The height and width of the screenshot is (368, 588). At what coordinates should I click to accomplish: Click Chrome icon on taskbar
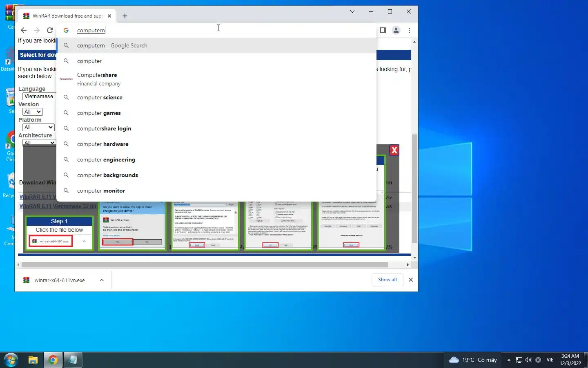(53, 360)
